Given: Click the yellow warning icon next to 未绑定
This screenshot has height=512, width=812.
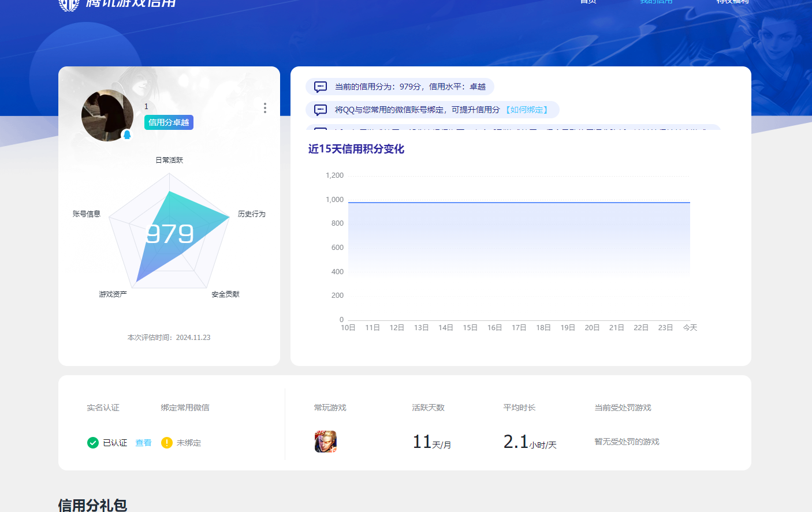Looking at the screenshot, I should tap(167, 443).
